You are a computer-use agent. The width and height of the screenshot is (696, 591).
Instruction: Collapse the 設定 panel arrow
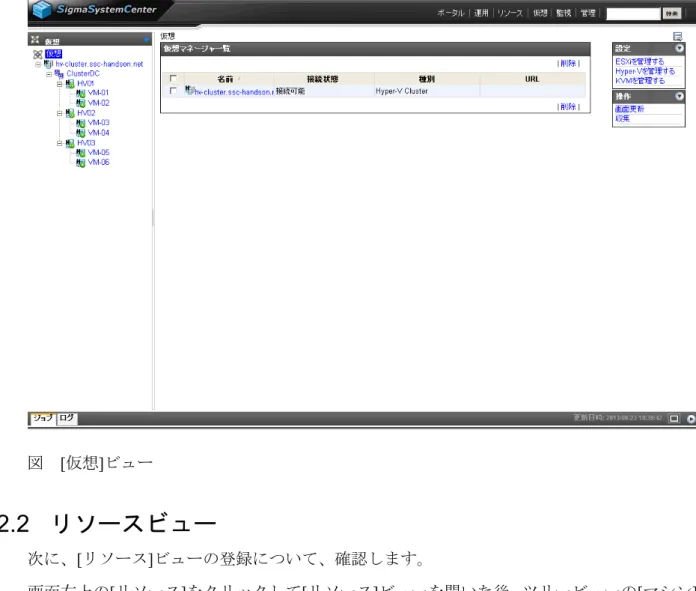tap(679, 48)
